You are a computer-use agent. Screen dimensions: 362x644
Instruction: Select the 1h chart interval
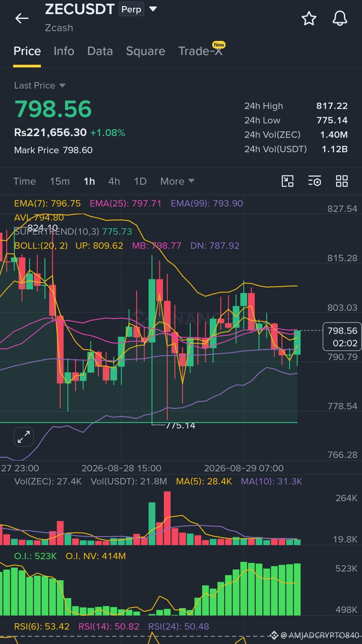coord(89,181)
